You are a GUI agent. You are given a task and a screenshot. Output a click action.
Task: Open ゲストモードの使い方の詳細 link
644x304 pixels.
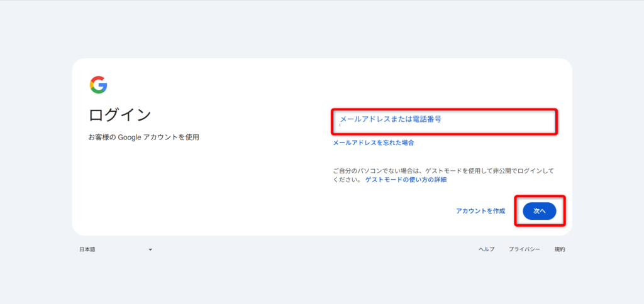coord(406,180)
